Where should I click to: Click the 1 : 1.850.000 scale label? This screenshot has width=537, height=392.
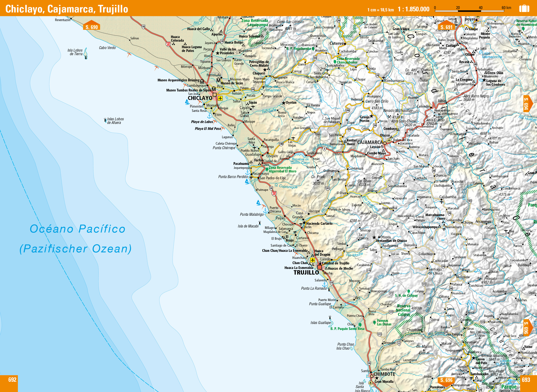point(414,9)
